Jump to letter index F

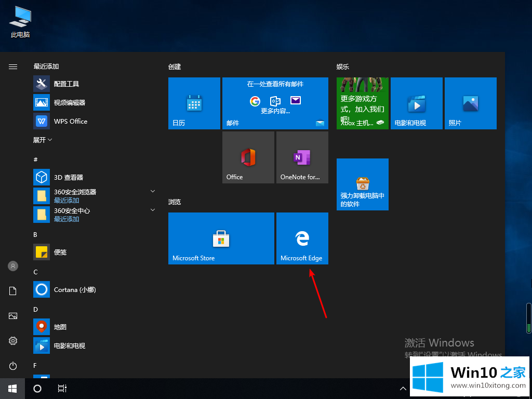[35, 365]
